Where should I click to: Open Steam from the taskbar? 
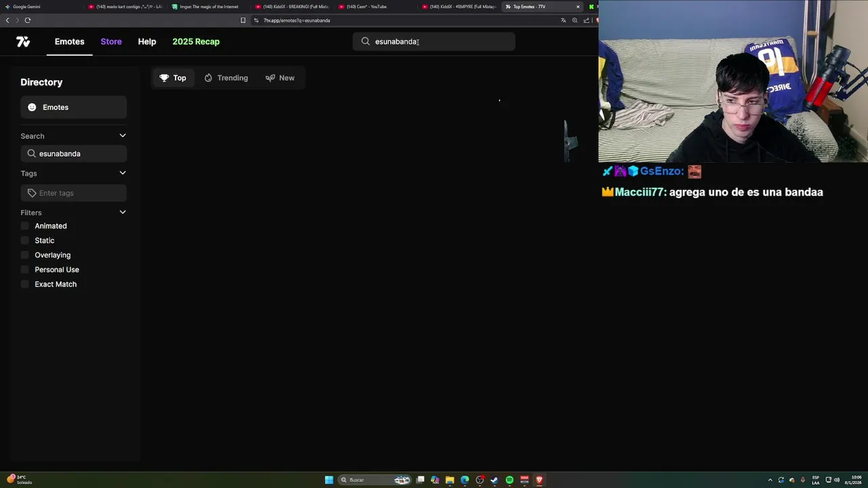pos(494,480)
